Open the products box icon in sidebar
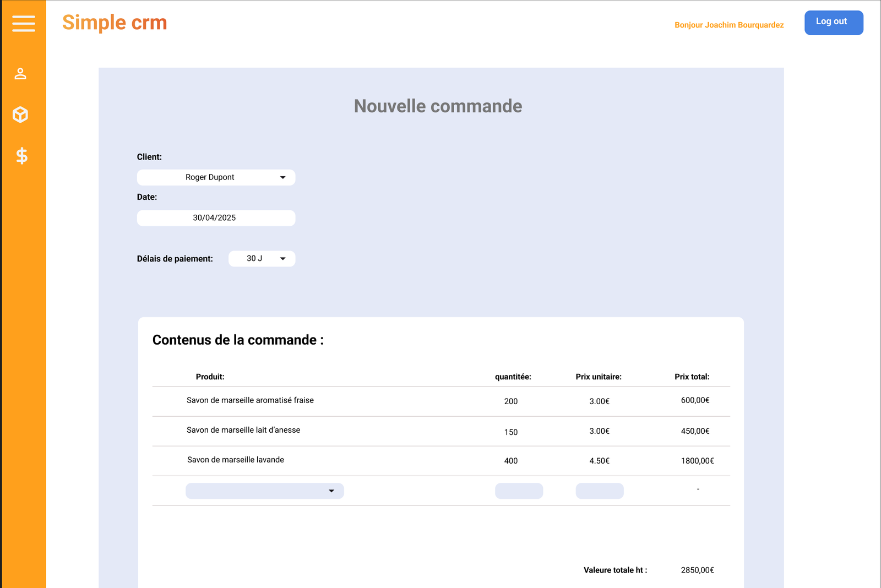This screenshot has width=881, height=588. (x=20, y=115)
